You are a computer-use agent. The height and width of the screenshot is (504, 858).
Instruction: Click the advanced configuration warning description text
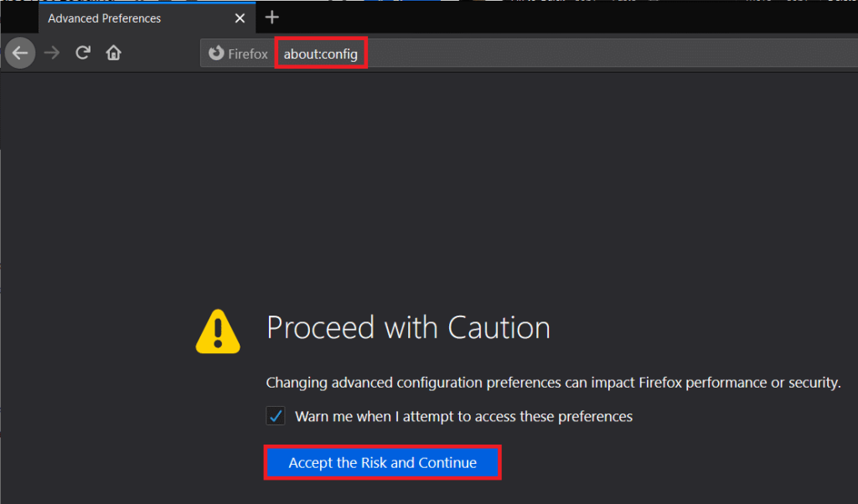click(553, 383)
